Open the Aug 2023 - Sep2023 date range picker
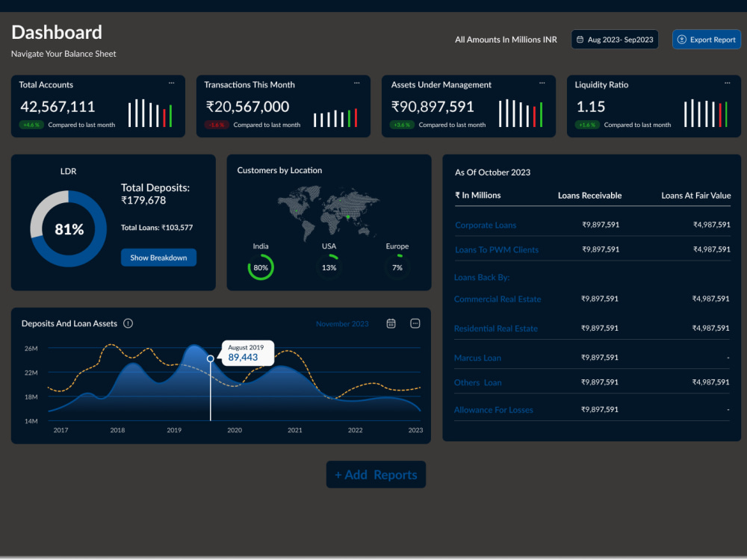Screen dimensions: 747x560 click(615, 39)
